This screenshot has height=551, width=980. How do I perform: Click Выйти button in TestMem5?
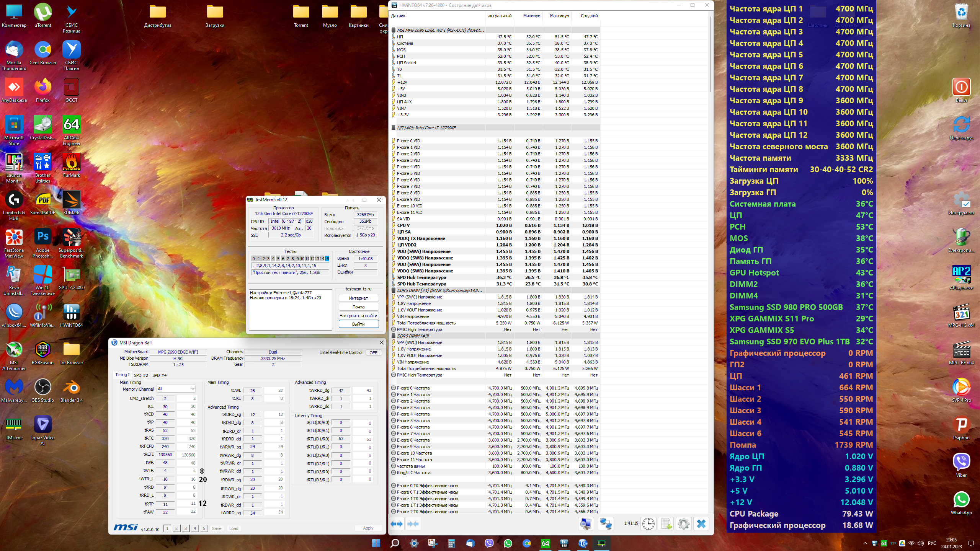point(358,324)
